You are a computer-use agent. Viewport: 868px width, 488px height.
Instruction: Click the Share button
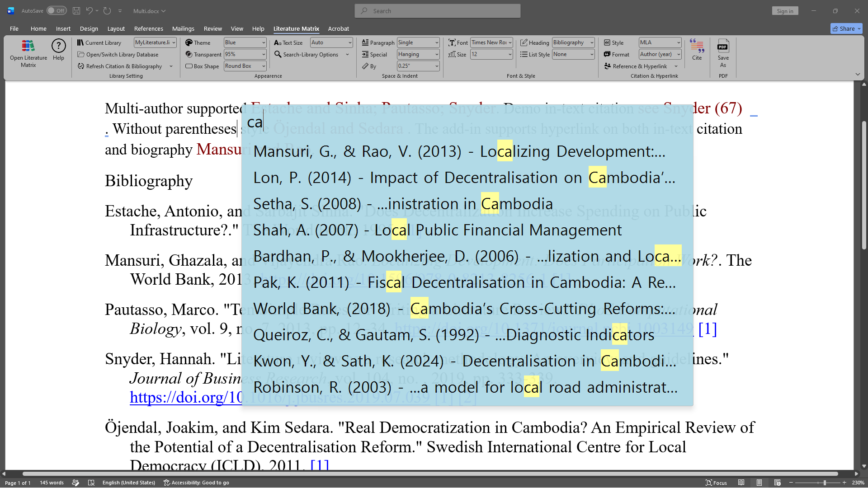coord(846,28)
